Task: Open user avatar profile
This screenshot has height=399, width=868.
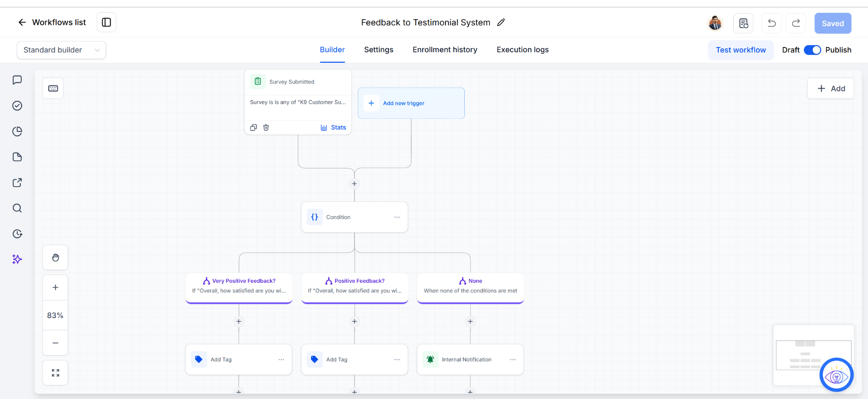Action: point(715,23)
